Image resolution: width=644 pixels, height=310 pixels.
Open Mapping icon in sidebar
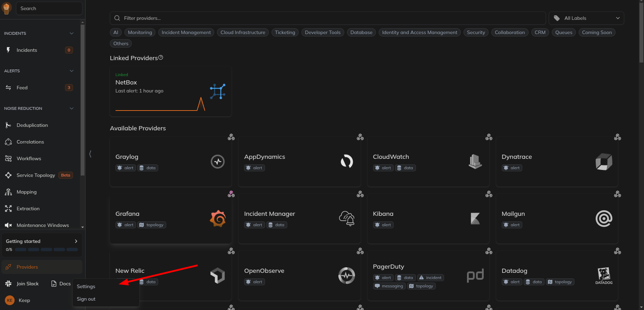(x=8, y=192)
